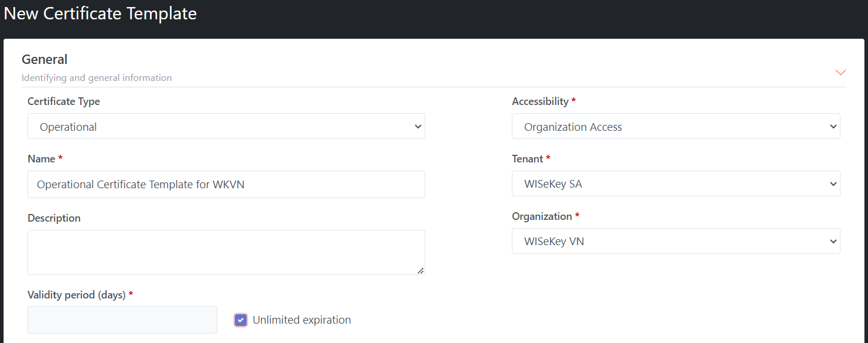Click the Name field label
Screen dimensions: 868x343
[41, 159]
